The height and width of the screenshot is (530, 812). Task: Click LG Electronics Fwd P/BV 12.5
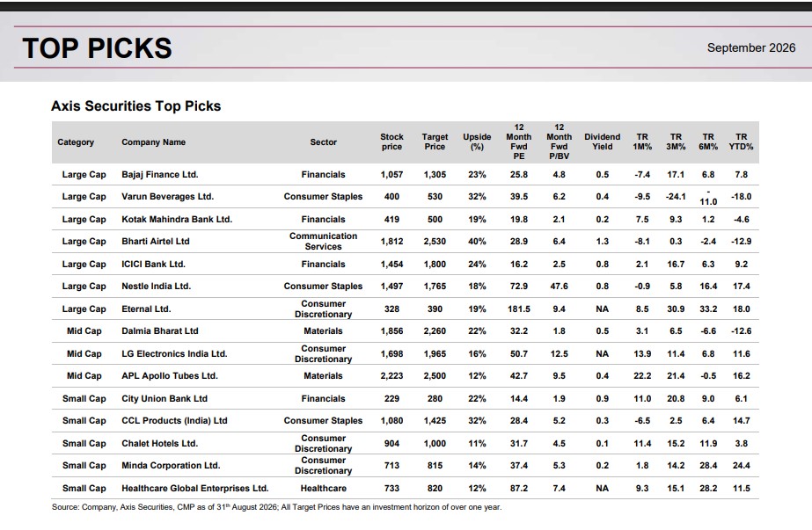point(560,354)
